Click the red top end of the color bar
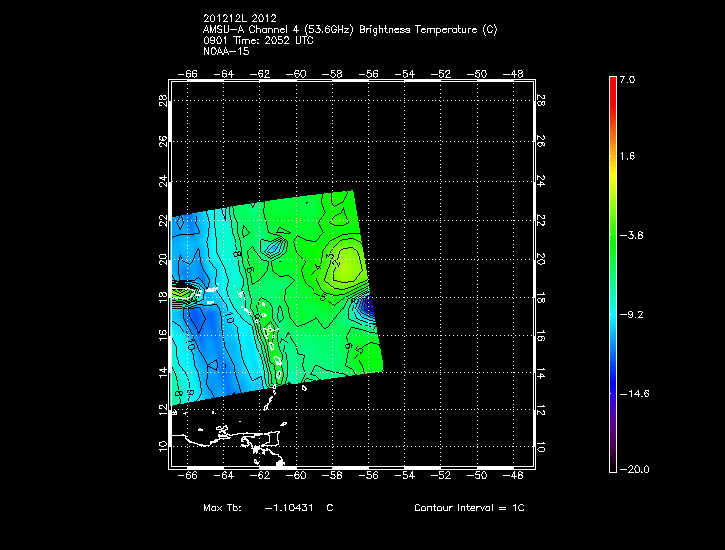The width and height of the screenshot is (725, 550). click(x=613, y=85)
